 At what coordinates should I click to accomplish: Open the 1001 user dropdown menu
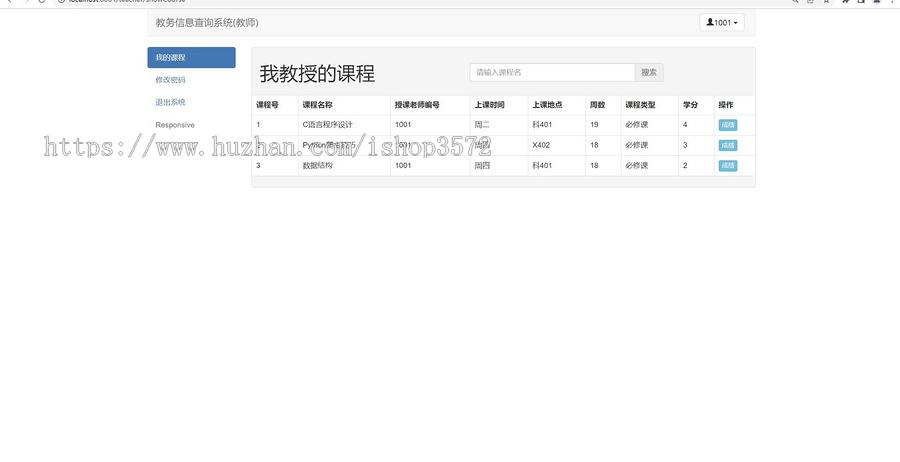coord(721,22)
